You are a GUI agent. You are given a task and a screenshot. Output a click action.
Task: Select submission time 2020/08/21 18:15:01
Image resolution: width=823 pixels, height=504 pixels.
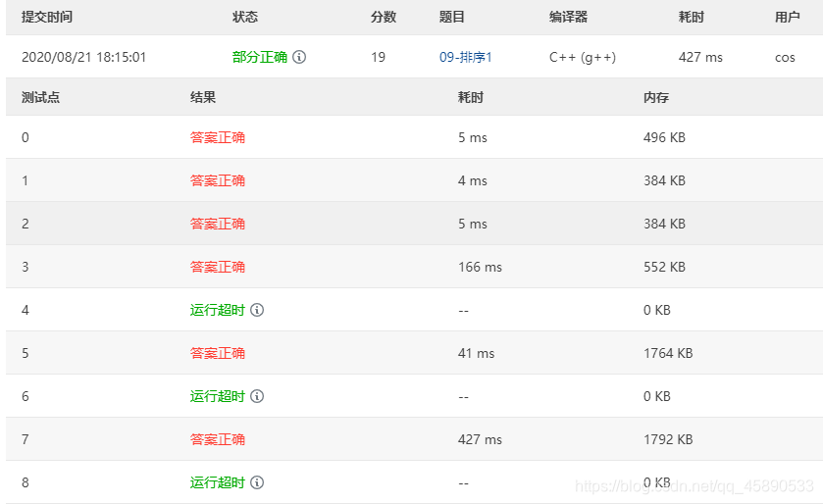pos(84,57)
